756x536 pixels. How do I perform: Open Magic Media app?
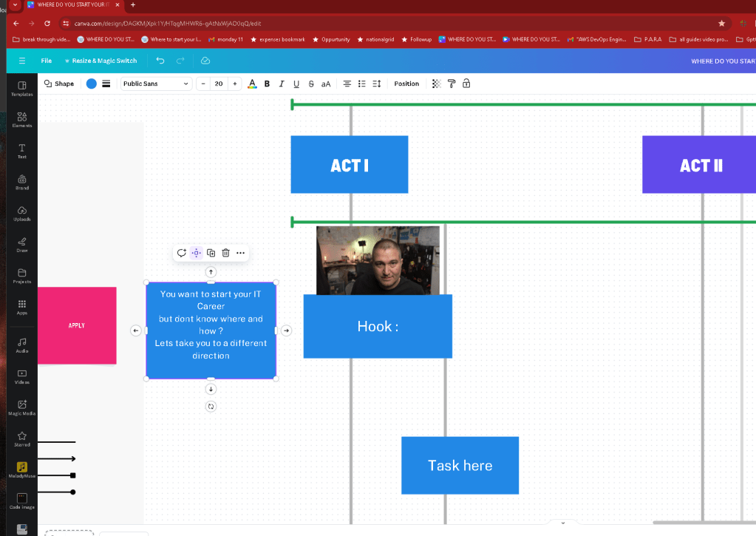(x=21, y=407)
